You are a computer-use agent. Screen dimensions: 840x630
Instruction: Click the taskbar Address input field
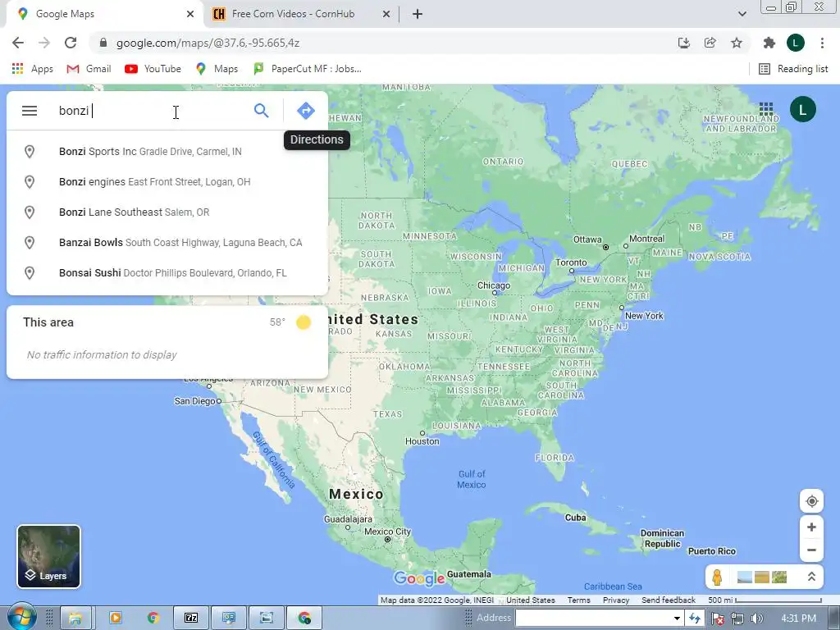click(594, 619)
